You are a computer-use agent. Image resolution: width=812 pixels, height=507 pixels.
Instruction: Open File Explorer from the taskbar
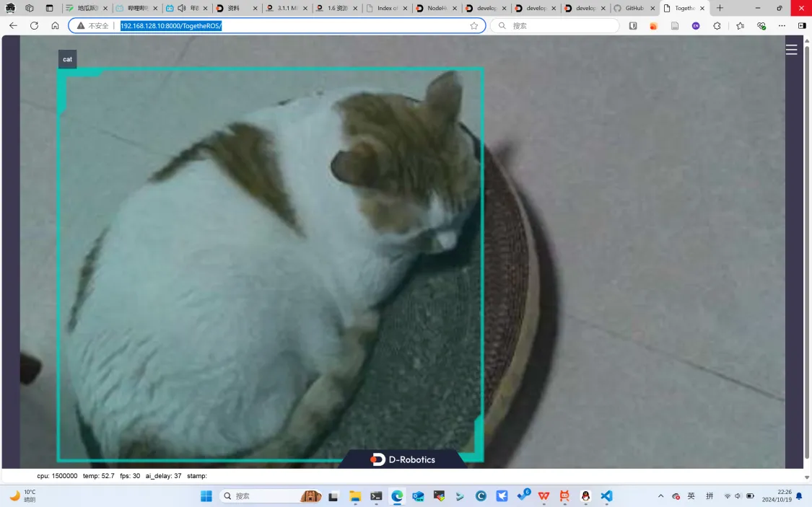(x=355, y=496)
